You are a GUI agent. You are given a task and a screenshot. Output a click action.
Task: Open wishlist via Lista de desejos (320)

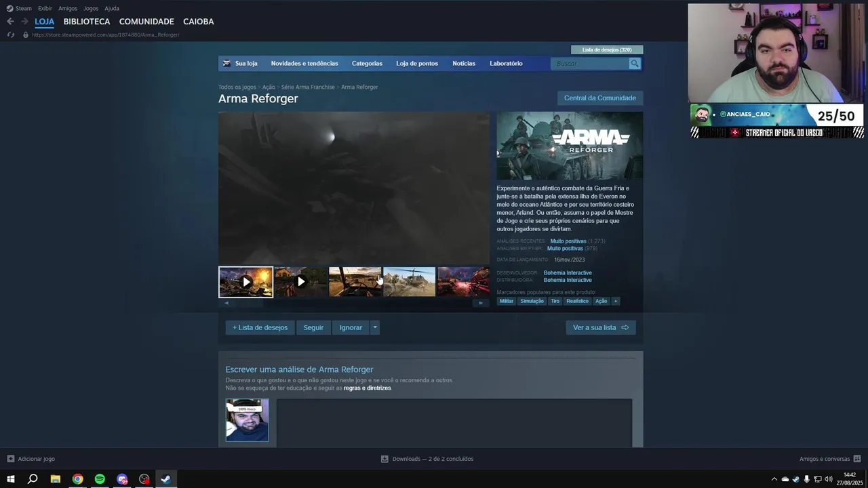(x=607, y=49)
